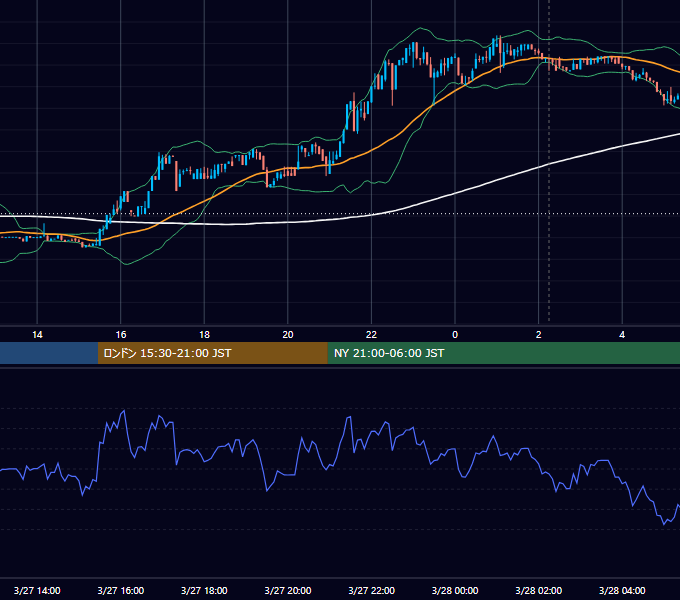Image resolution: width=680 pixels, height=600 pixels.
Task: Click the 3/28 00:00 time label
Action: (455, 590)
